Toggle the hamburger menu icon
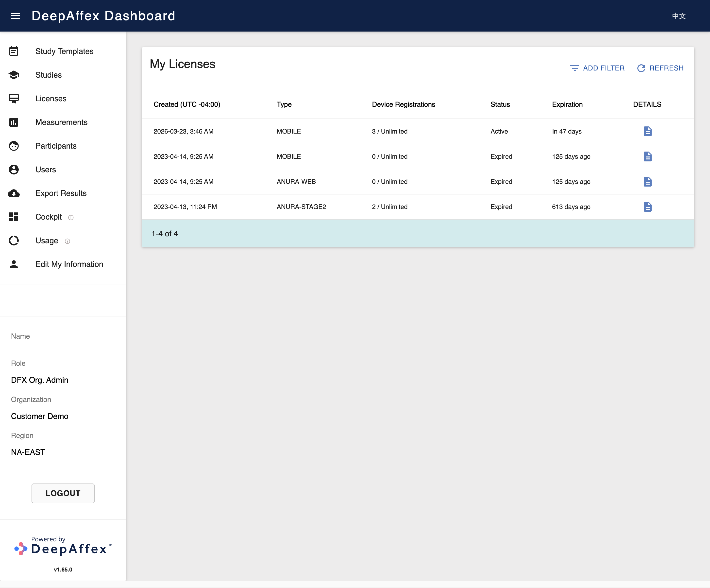 16,16
